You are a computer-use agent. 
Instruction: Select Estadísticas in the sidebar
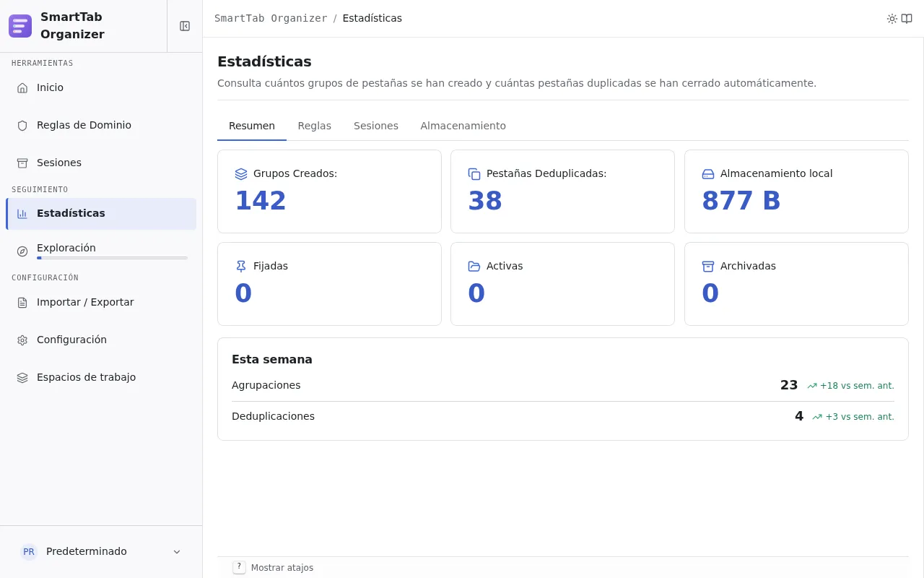(101, 214)
